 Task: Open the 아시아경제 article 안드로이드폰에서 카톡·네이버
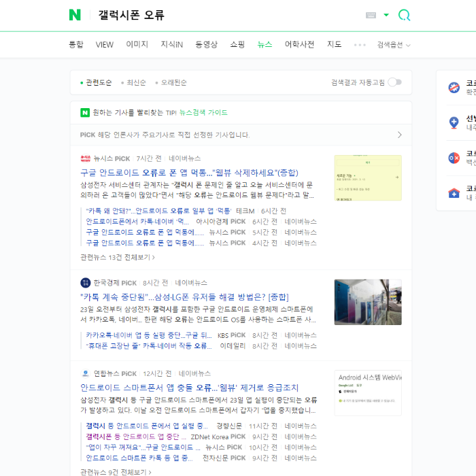(x=137, y=222)
